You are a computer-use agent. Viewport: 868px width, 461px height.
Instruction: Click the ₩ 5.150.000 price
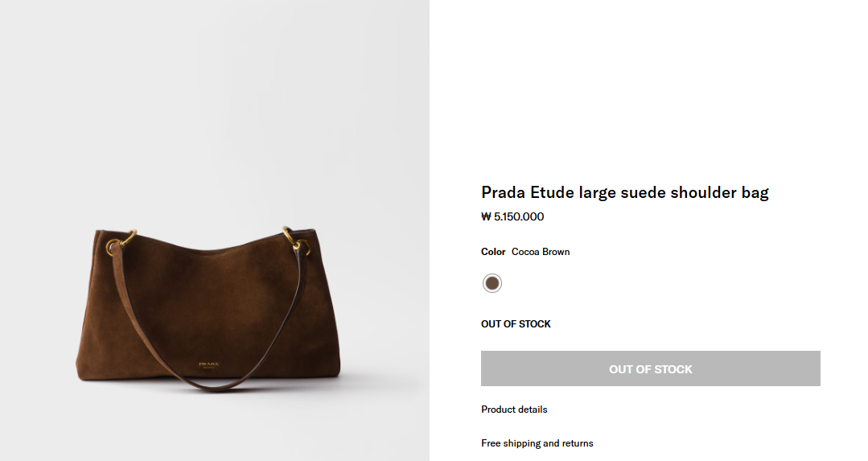click(x=512, y=216)
